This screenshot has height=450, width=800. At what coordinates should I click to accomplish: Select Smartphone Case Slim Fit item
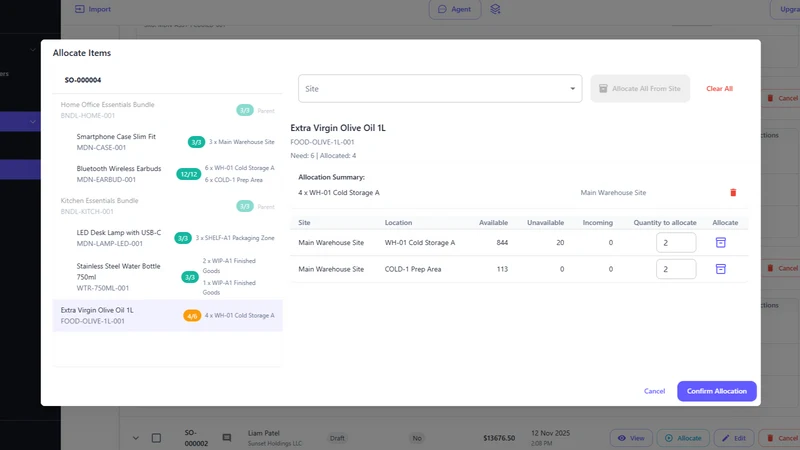(167, 142)
